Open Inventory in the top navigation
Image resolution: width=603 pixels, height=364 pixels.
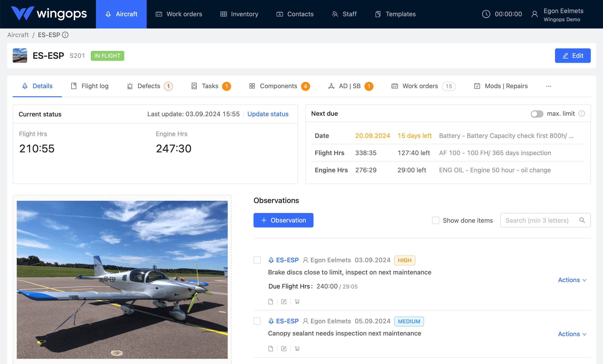point(239,14)
